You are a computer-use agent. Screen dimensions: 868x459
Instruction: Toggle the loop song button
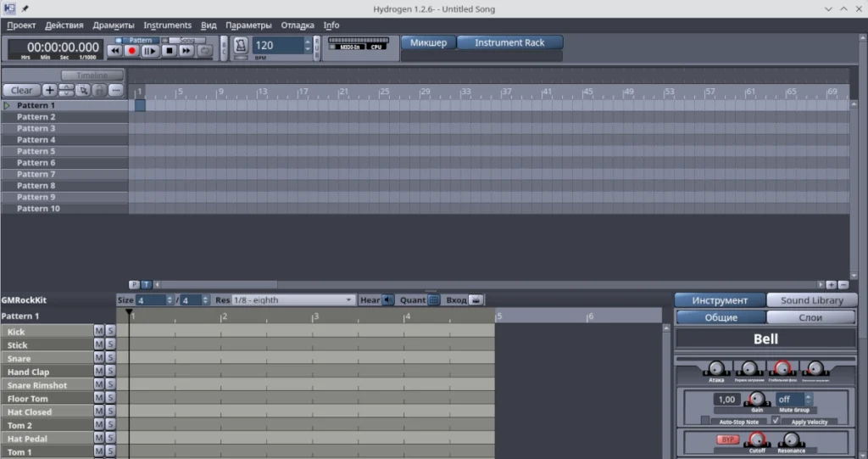[205, 51]
